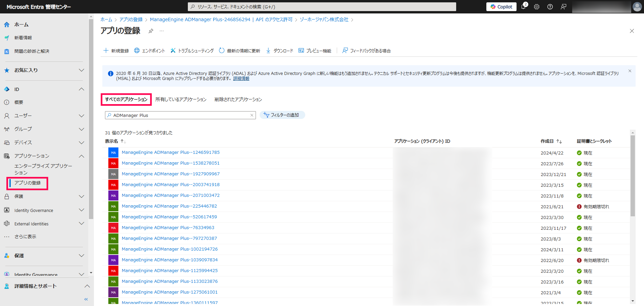The width and height of the screenshot is (644, 306).
Task: Open ManageEngine ADManager Plus--1246591785
Action: pos(171,152)
